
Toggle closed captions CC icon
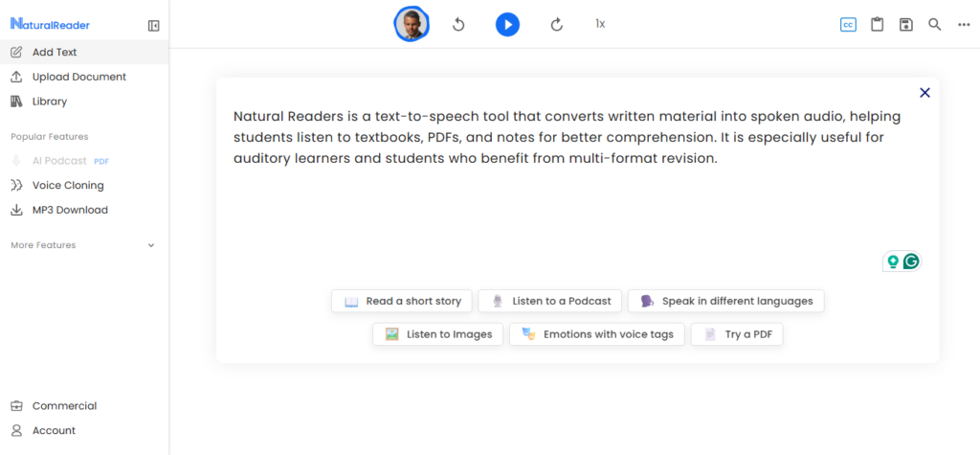coord(848,25)
